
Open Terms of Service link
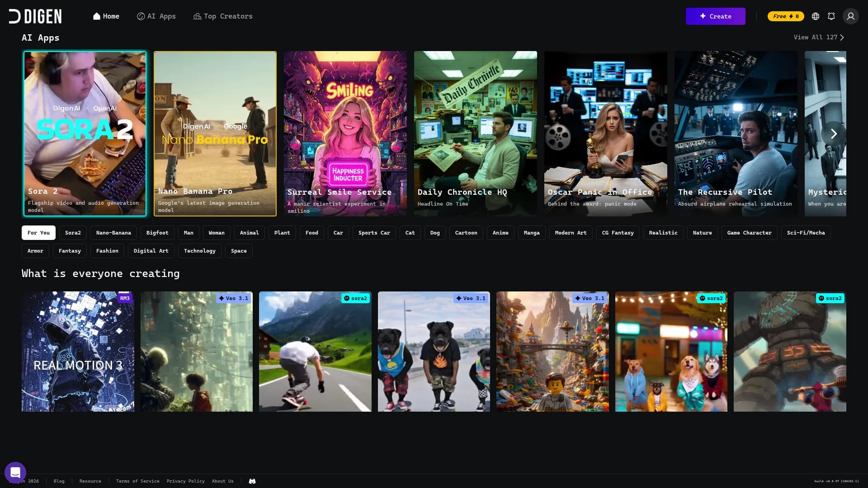tap(138, 481)
